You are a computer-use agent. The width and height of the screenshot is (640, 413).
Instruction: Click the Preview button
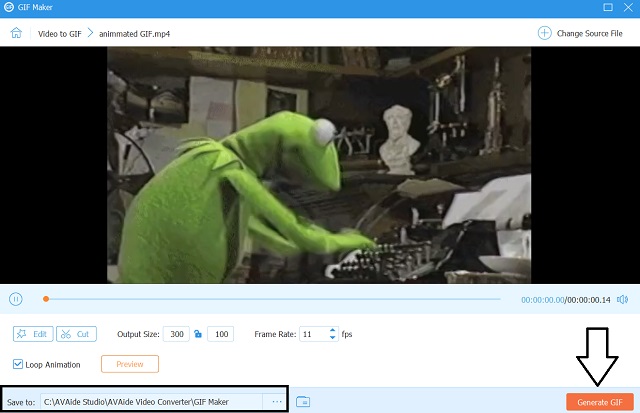click(x=130, y=364)
